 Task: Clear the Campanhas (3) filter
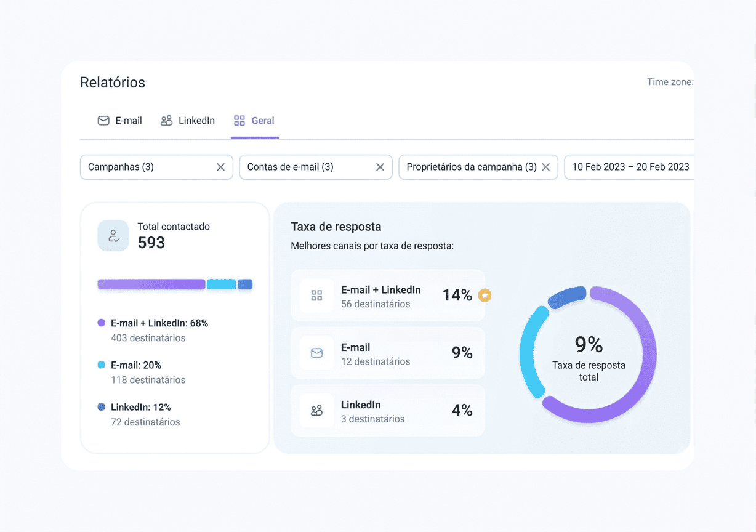coord(220,167)
